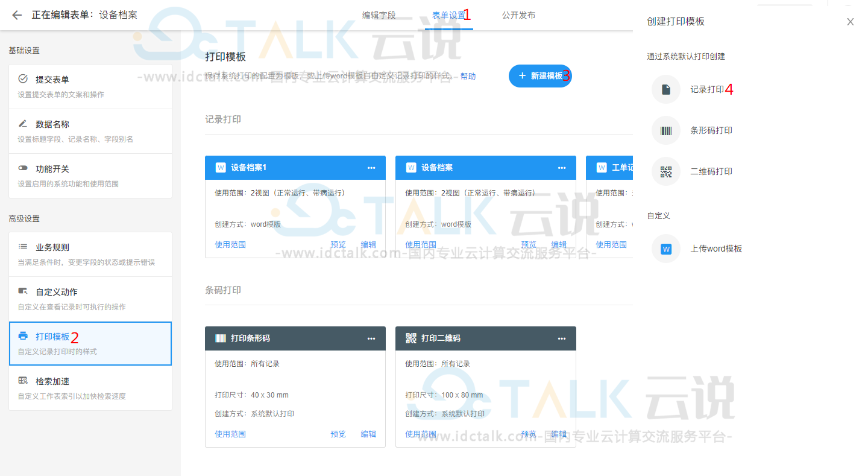The image size is (868, 476).
Task: Click the 功能开关 toggle icon
Action: coord(23,168)
